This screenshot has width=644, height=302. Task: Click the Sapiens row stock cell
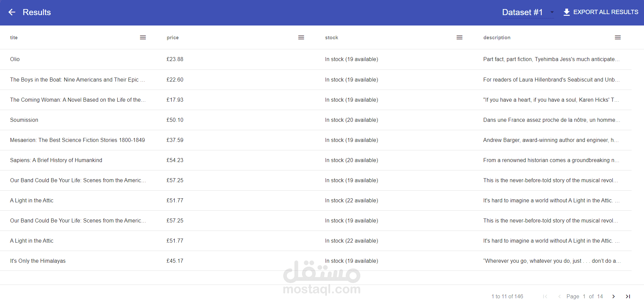351,160
